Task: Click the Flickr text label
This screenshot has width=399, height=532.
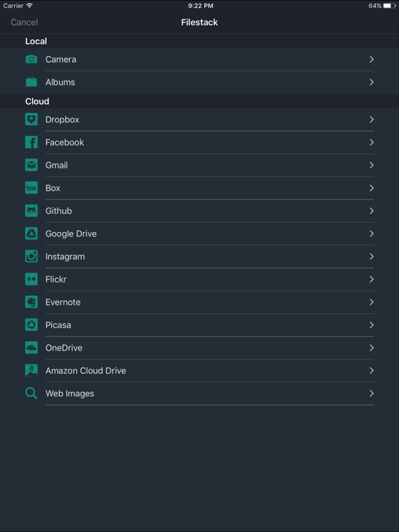Action: pyautogui.click(x=55, y=279)
